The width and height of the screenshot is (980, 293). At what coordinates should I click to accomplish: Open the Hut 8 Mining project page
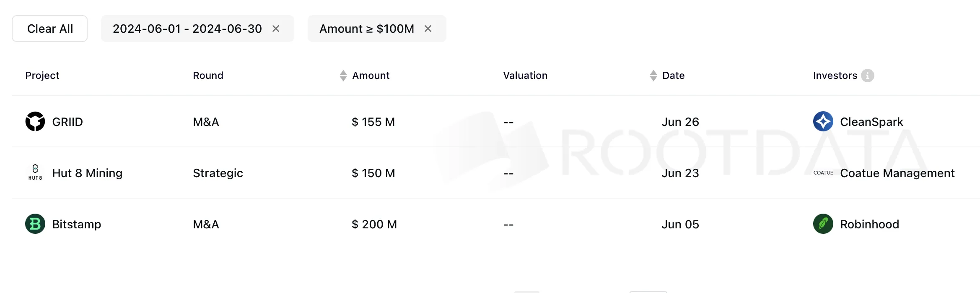(x=87, y=173)
